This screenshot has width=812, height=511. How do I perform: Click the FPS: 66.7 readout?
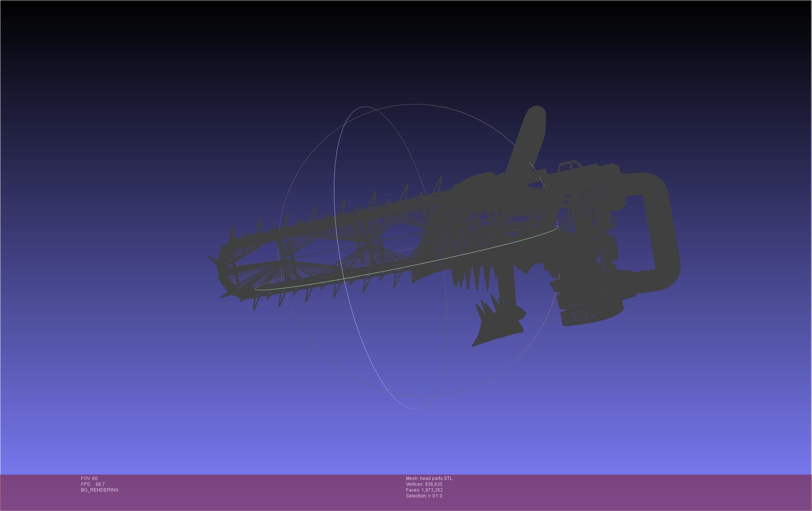point(93,484)
